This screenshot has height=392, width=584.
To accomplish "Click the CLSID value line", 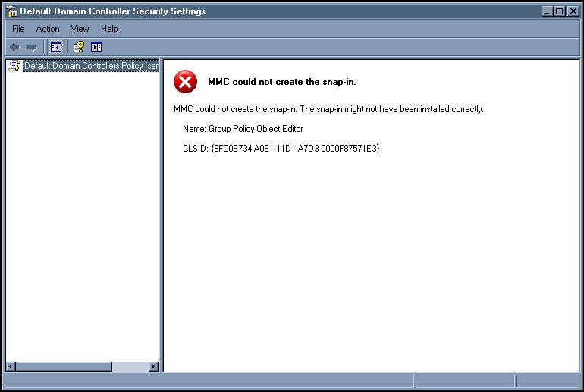I will [x=281, y=149].
